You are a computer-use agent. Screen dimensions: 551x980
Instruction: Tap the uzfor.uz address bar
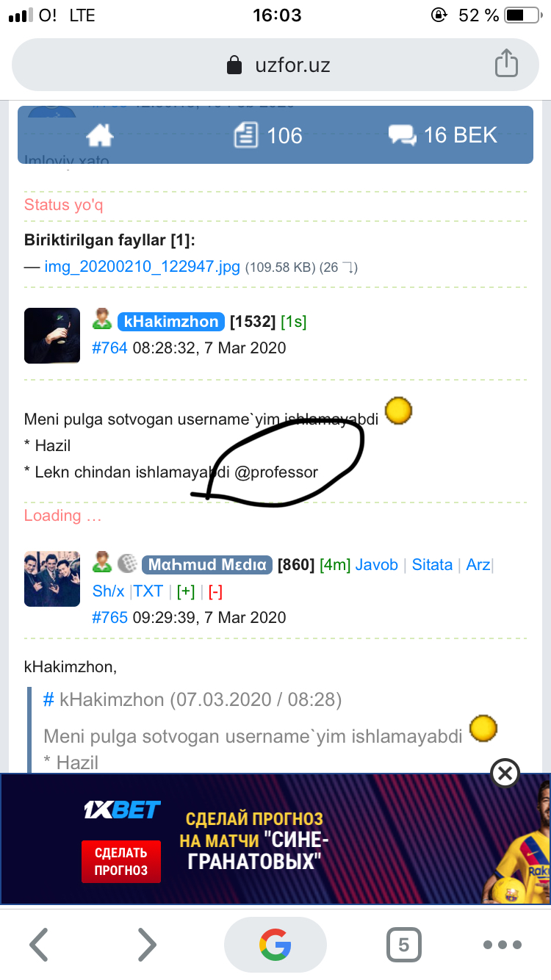coord(275,65)
